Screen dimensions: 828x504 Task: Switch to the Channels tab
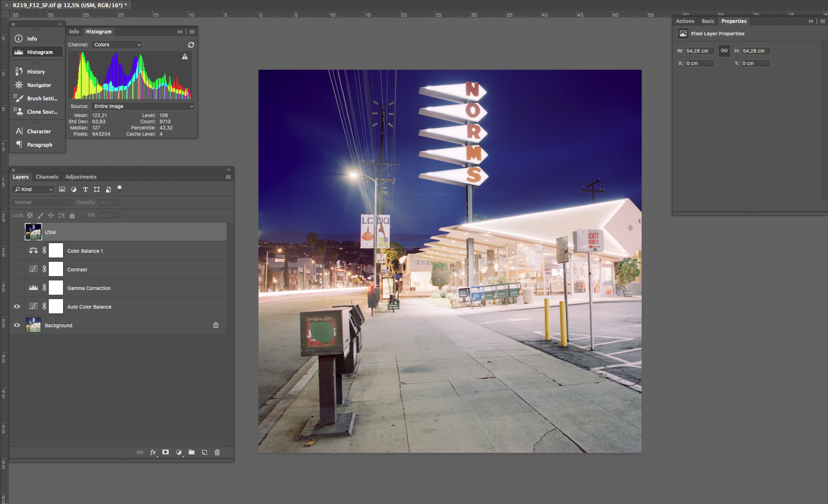pyautogui.click(x=47, y=177)
